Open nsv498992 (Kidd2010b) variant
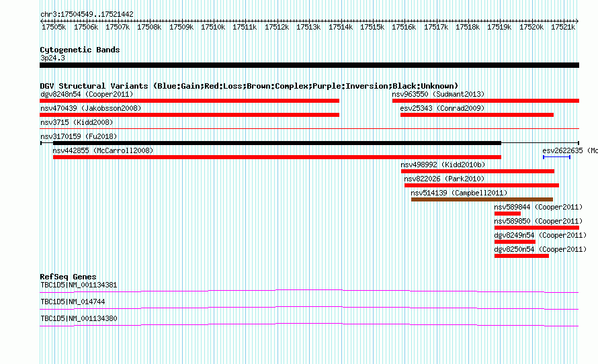598x364 pixels. point(443,165)
